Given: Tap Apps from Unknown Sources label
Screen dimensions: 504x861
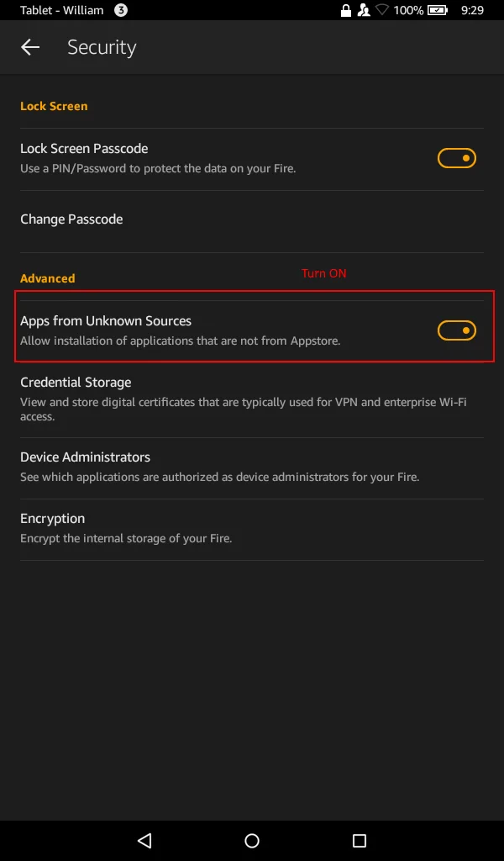Looking at the screenshot, I should [106, 320].
